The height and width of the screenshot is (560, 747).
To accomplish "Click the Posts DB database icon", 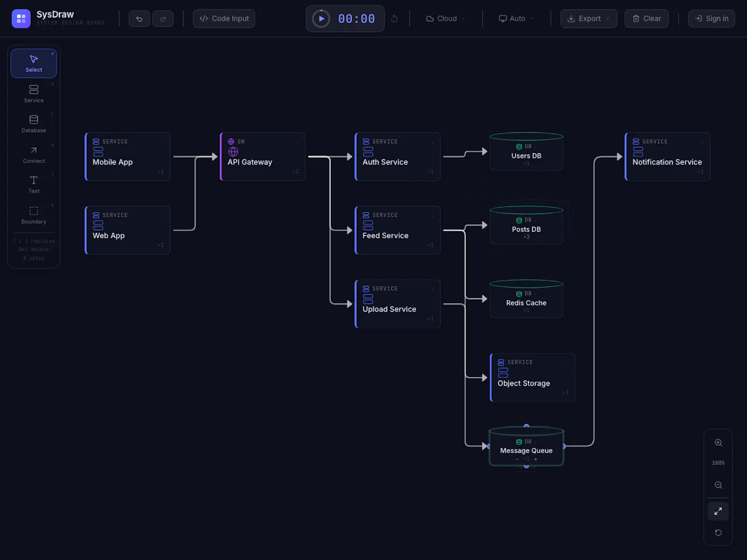I will (x=519, y=220).
